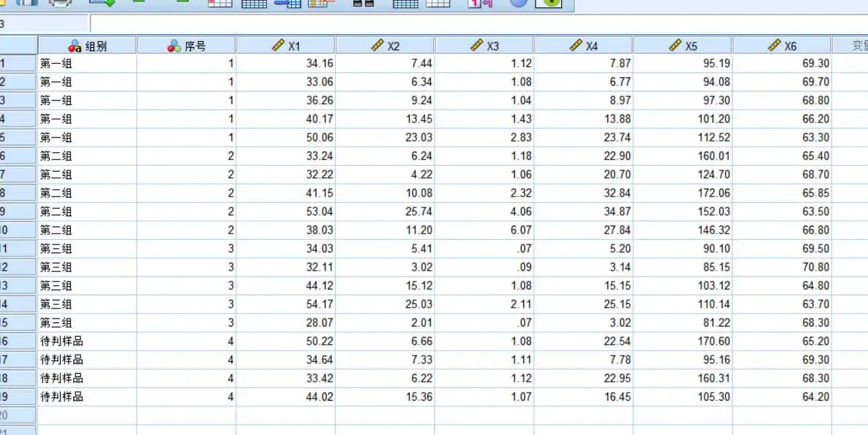Click 序号 cell in the 44.02 row
The height and width of the screenshot is (435, 868).
[186, 397]
